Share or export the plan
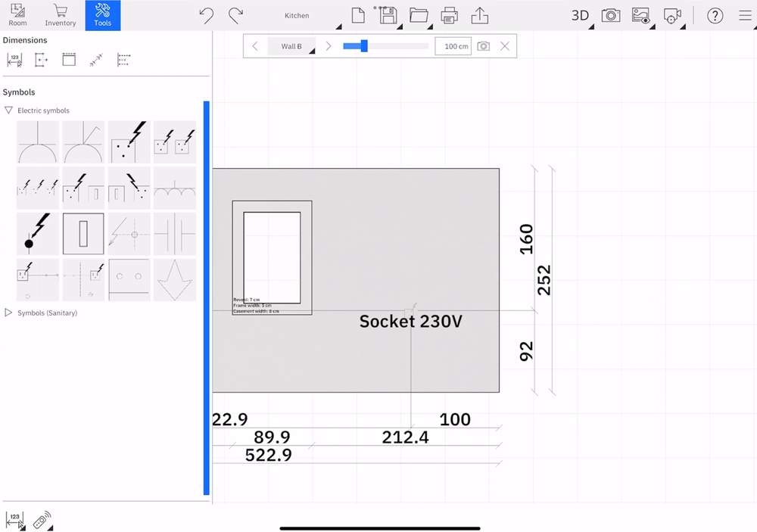This screenshot has height=532, width=757. tap(479, 15)
